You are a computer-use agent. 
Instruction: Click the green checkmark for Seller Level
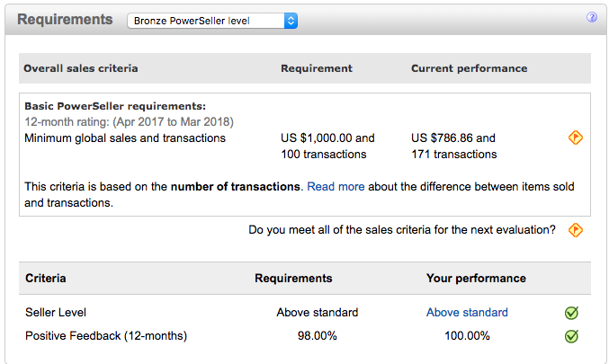click(x=571, y=313)
